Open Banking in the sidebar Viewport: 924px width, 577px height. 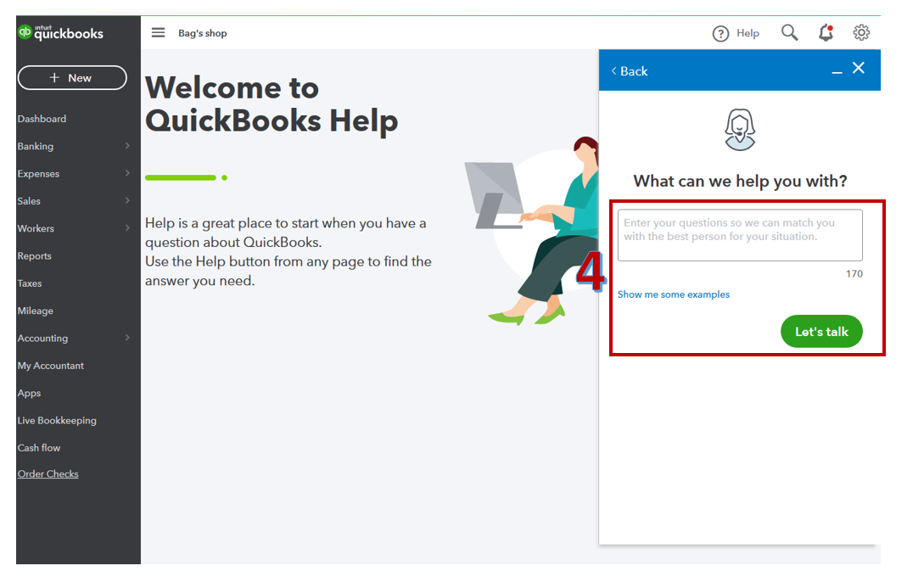tap(36, 146)
